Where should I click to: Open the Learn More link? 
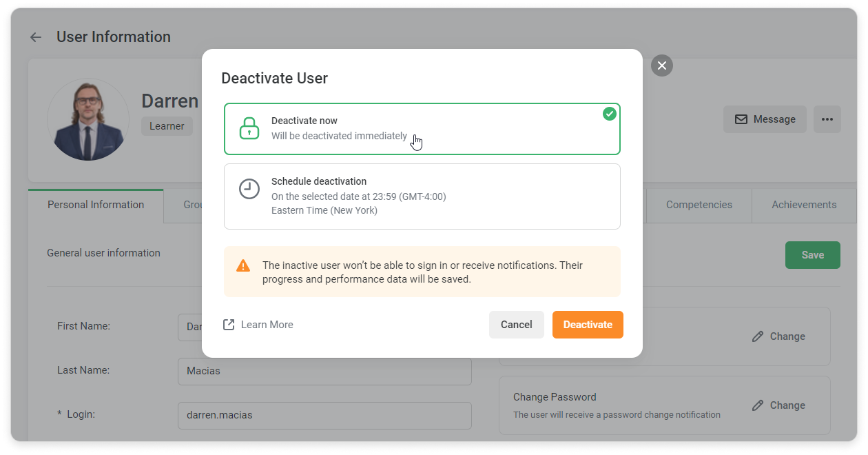pos(267,325)
